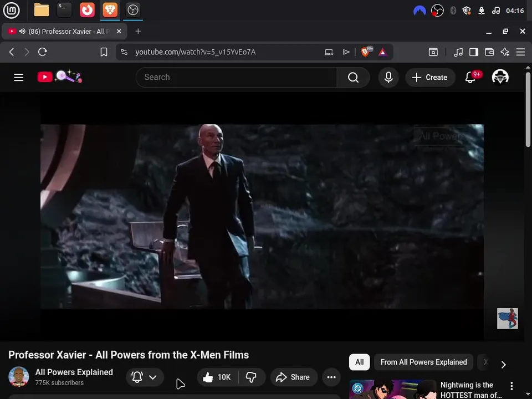Screen dimensions: 532x399
Task: Open Brave Rewards triangle icon
Action: 383,52
